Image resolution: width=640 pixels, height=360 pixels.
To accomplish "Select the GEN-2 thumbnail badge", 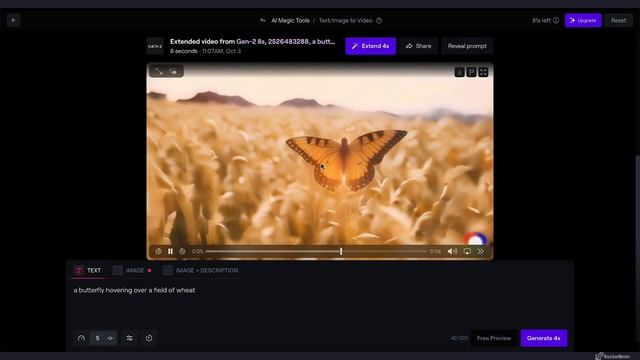I will (155, 46).
